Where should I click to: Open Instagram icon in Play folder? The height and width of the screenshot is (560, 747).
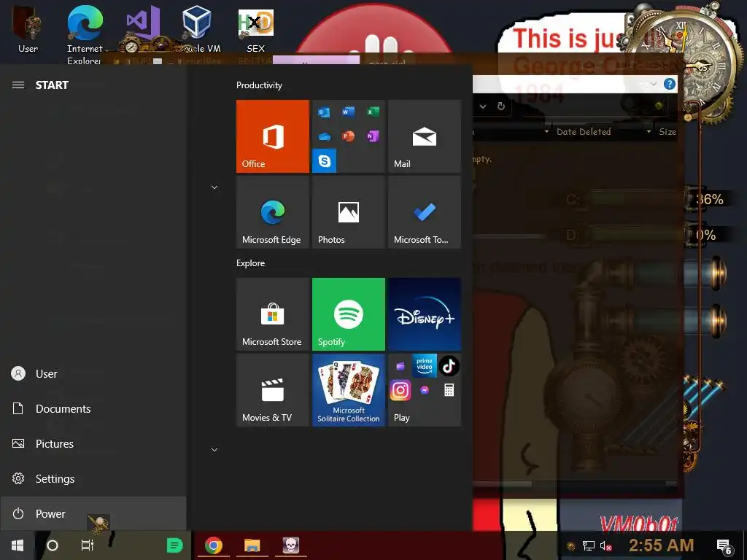click(400, 391)
